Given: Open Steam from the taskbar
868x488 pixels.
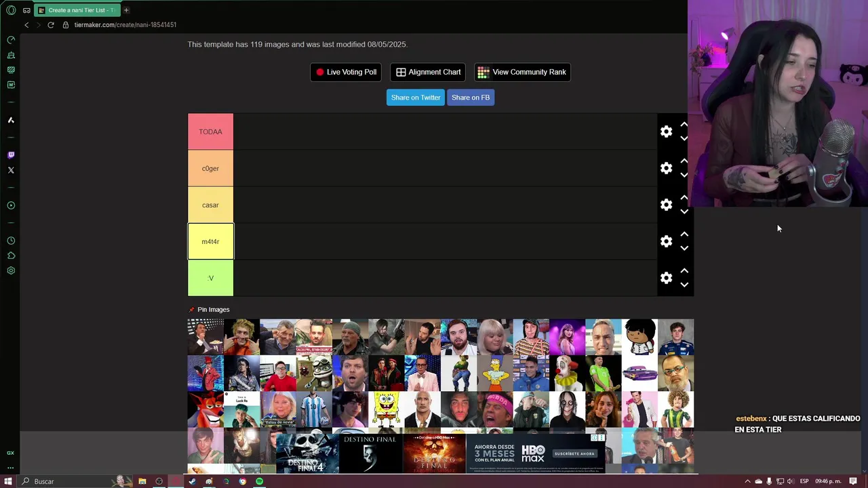Looking at the screenshot, I should 192,481.
